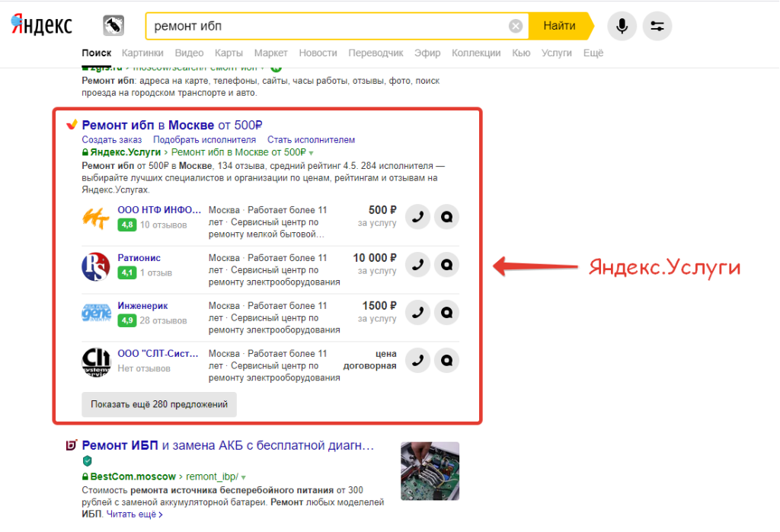Click Yandex.Услуги checkmark favicon
This screenshot has width=780, height=532.
click(72, 124)
